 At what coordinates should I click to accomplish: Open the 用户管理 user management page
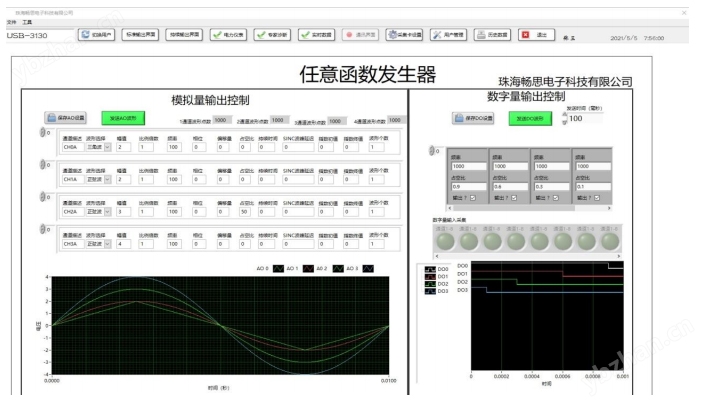pos(450,35)
